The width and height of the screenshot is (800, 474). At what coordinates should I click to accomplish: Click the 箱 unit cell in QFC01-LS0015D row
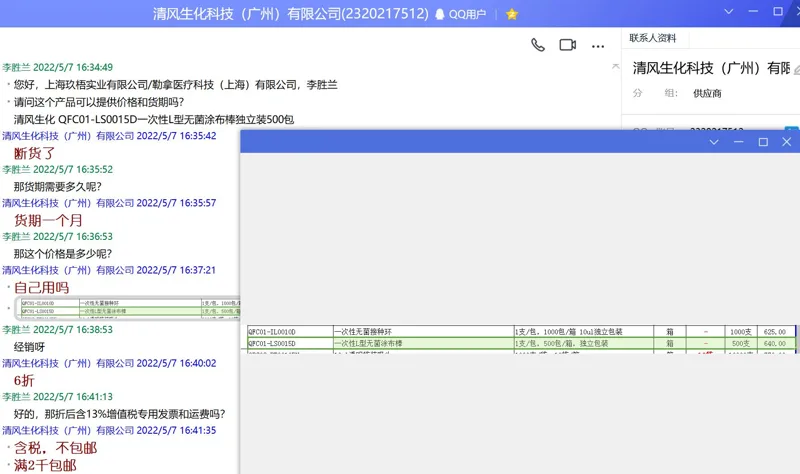click(x=670, y=343)
